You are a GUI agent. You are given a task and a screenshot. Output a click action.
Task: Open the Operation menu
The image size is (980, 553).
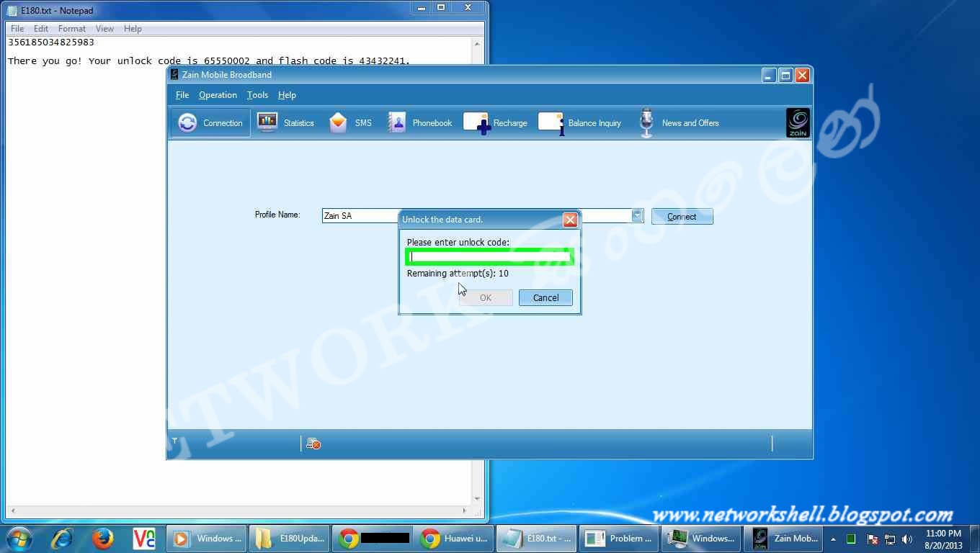[x=218, y=95]
